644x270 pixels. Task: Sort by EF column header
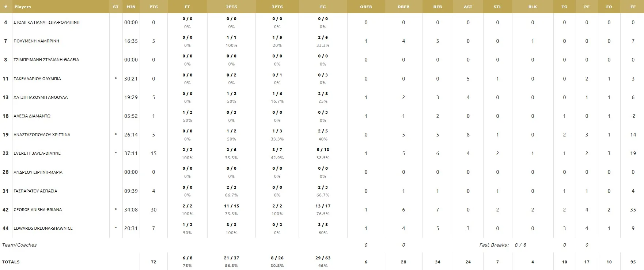(x=633, y=7)
